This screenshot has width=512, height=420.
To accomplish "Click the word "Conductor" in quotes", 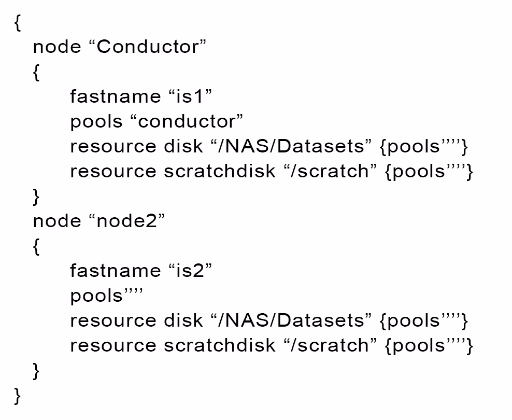I will click(x=148, y=46).
